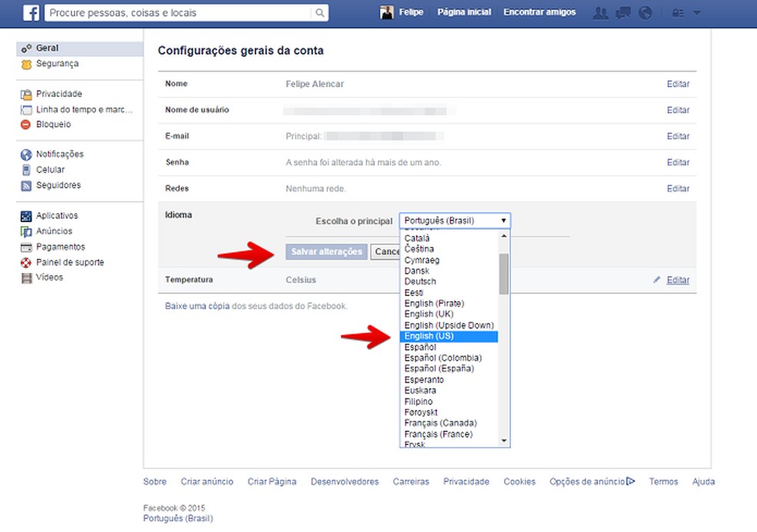Click the Linha do tempo icon
Image resolution: width=757 pixels, height=532 pixels.
click(26, 110)
